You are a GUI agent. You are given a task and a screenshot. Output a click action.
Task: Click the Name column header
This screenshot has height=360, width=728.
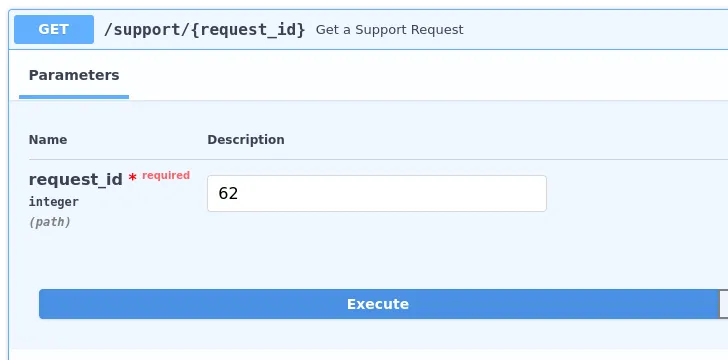(x=48, y=140)
